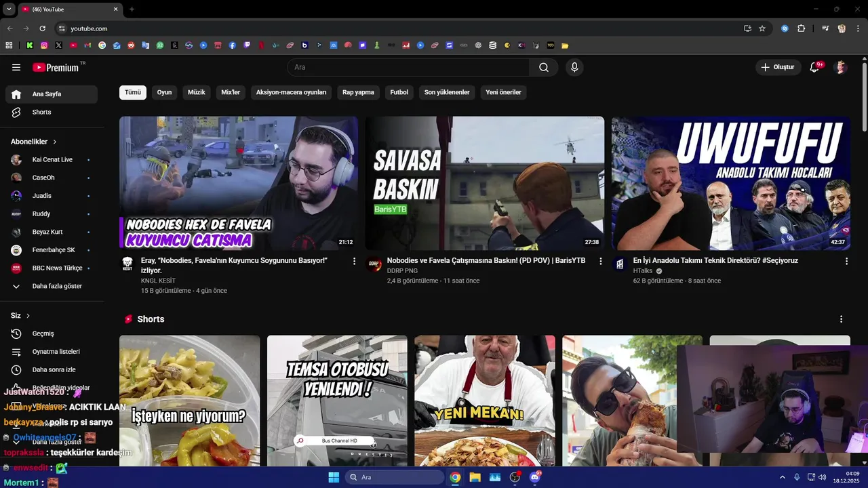Image resolution: width=868 pixels, height=488 pixels.
Task: Click UWUFUFU Anadolu Takımı thumbnail
Action: (731, 183)
